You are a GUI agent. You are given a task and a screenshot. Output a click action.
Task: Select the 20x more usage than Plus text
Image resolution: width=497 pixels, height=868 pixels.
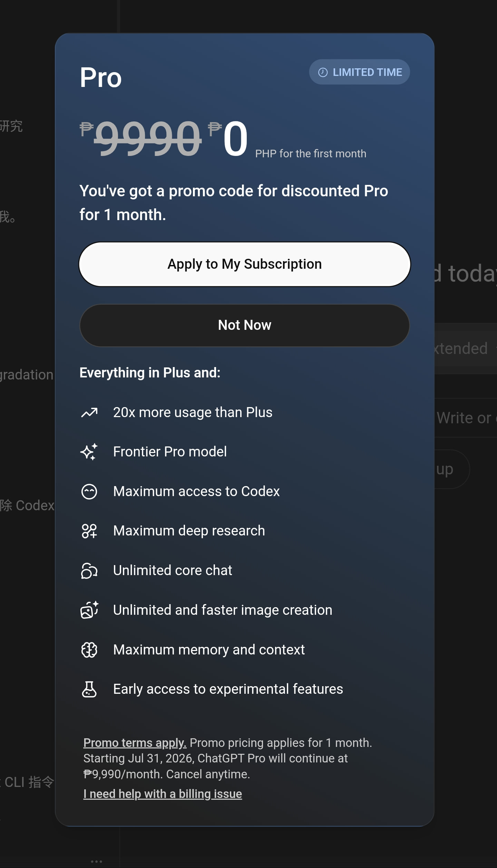pos(193,412)
